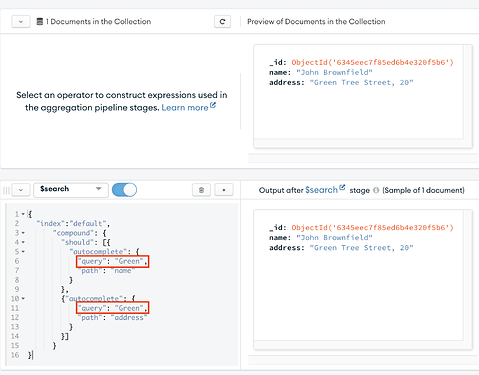Open the $search documentation link
The image size is (479, 375).
pyautogui.click(x=325, y=190)
